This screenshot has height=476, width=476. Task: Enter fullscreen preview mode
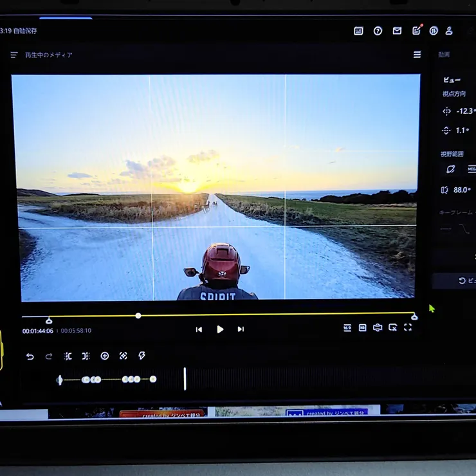click(408, 327)
